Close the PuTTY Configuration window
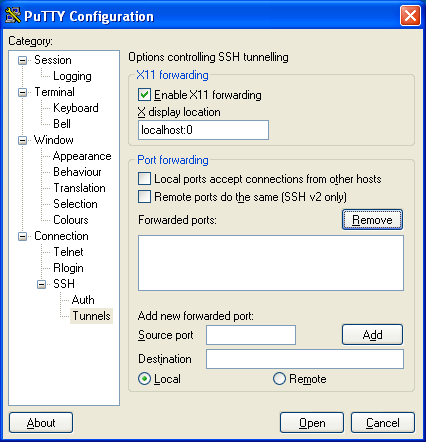This screenshot has width=426, height=442. click(410, 15)
